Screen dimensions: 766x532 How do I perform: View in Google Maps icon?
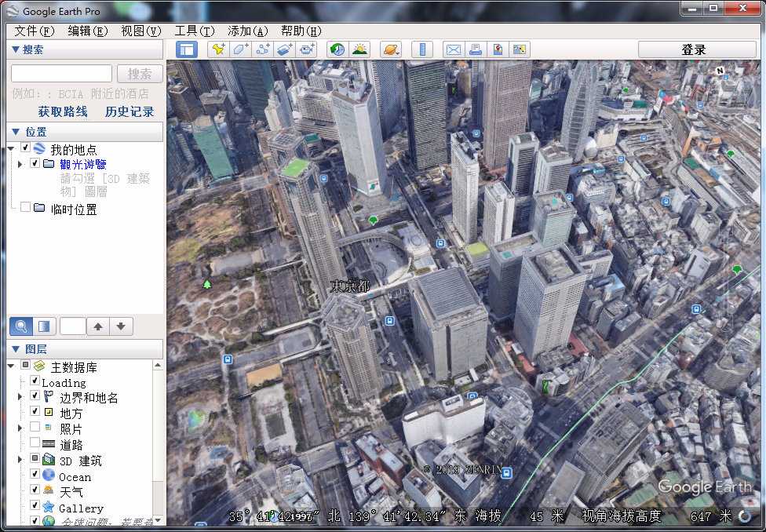pyautogui.click(x=498, y=49)
